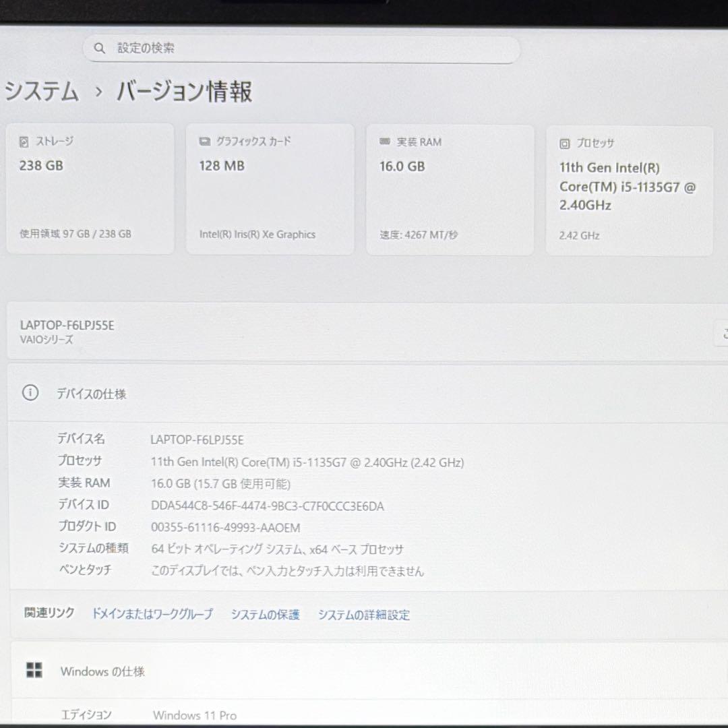Collapse the デバイスの仕様 section
This screenshot has width=728, height=728.
pos(368,393)
